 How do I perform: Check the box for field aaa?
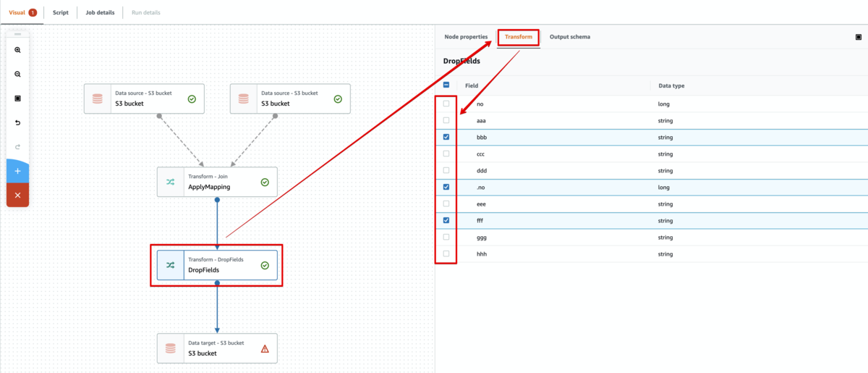[x=446, y=120]
